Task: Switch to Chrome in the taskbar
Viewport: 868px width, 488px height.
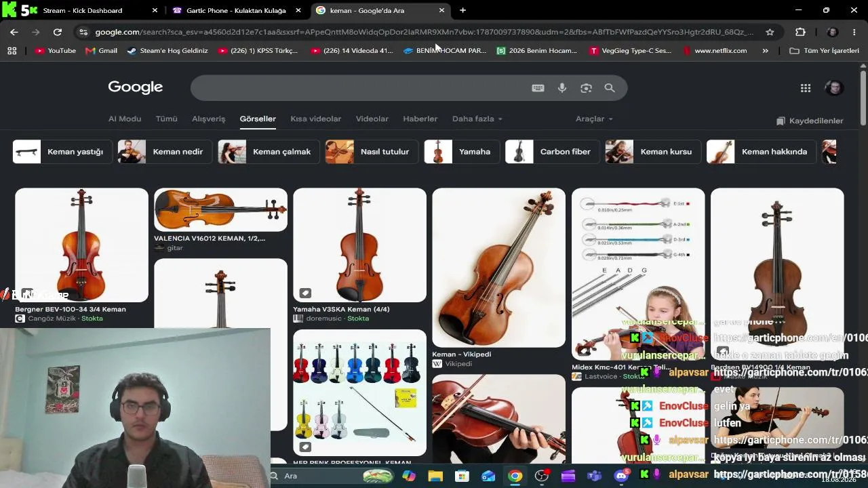Action: click(515, 476)
